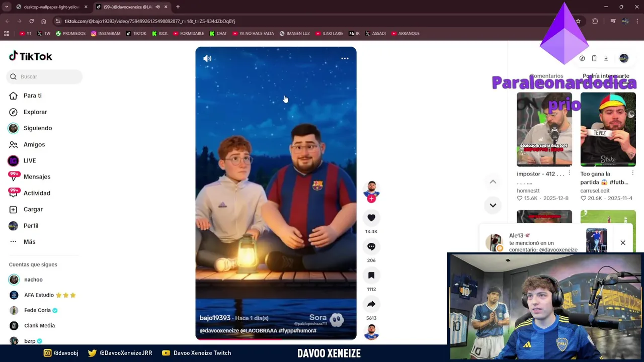Open the Actividad notifications
This screenshot has height=362, width=644.
37,193
